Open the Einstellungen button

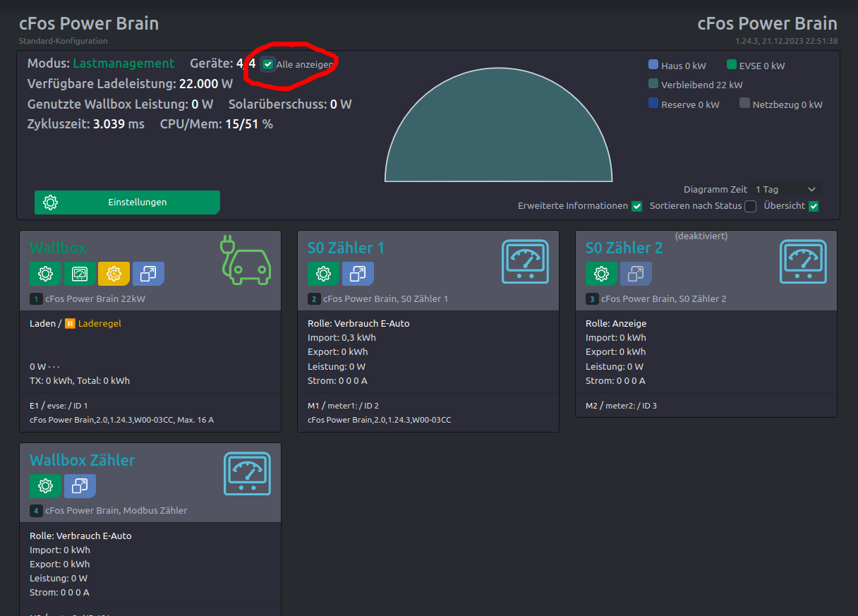(127, 202)
